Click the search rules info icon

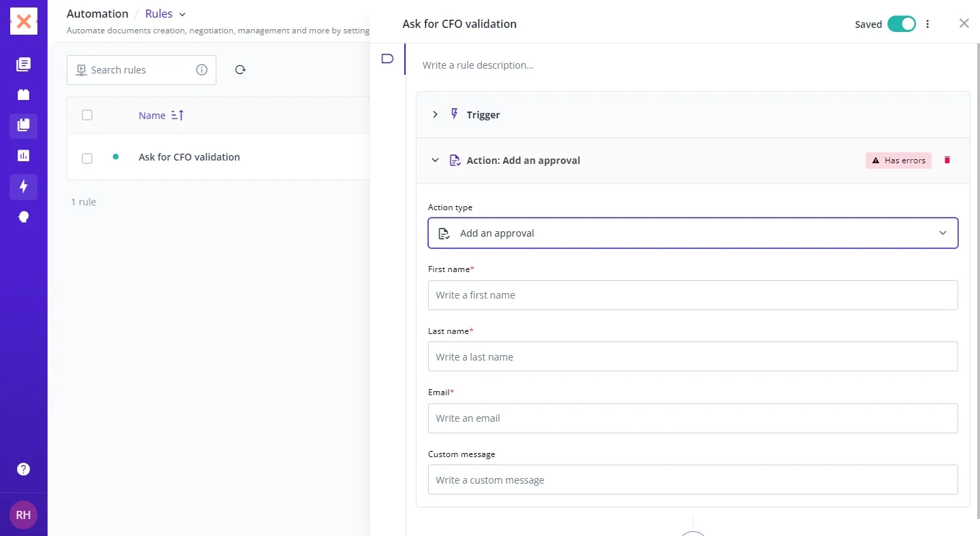click(201, 70)
